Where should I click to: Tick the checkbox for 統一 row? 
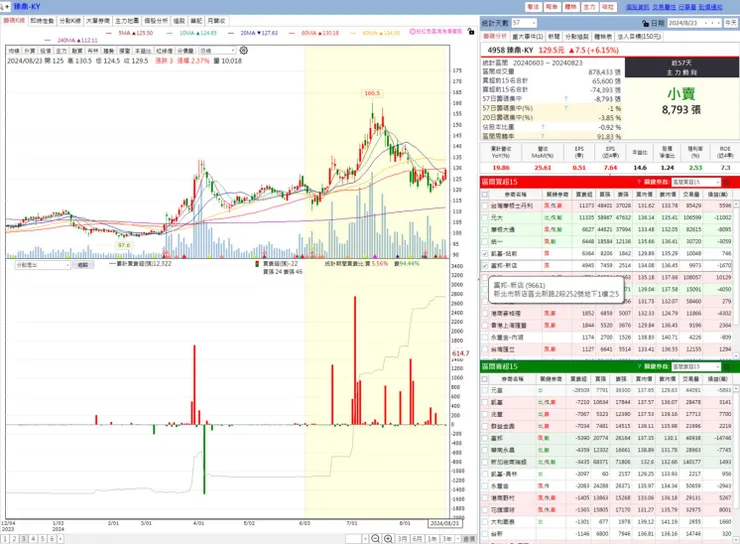point(485,242)
